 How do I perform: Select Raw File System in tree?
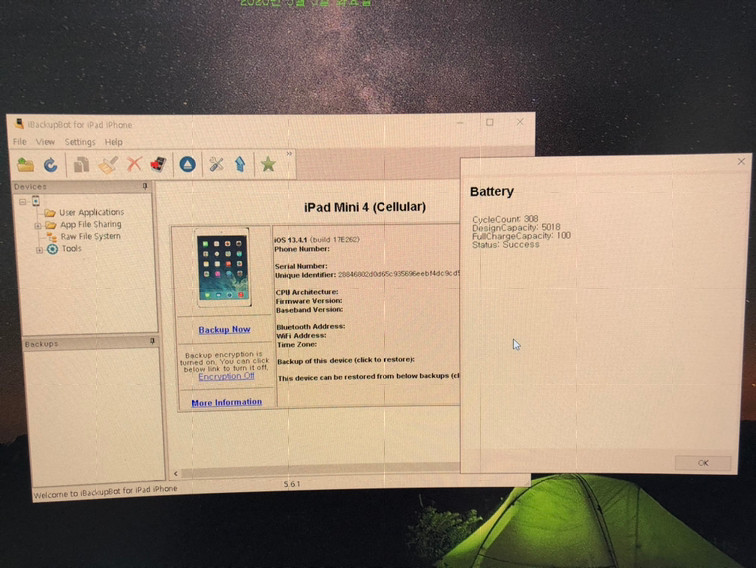coord(90,236)
